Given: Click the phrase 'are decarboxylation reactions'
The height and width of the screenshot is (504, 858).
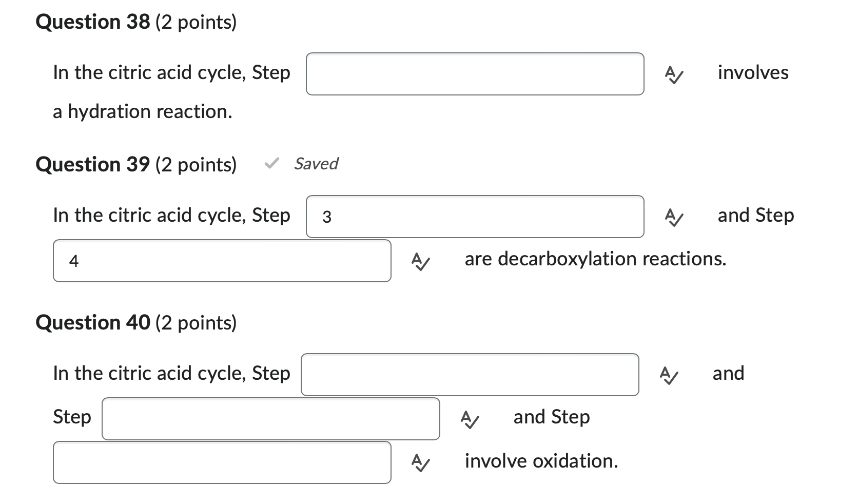Looking at the screenshot, I should [x=595, y=260].
